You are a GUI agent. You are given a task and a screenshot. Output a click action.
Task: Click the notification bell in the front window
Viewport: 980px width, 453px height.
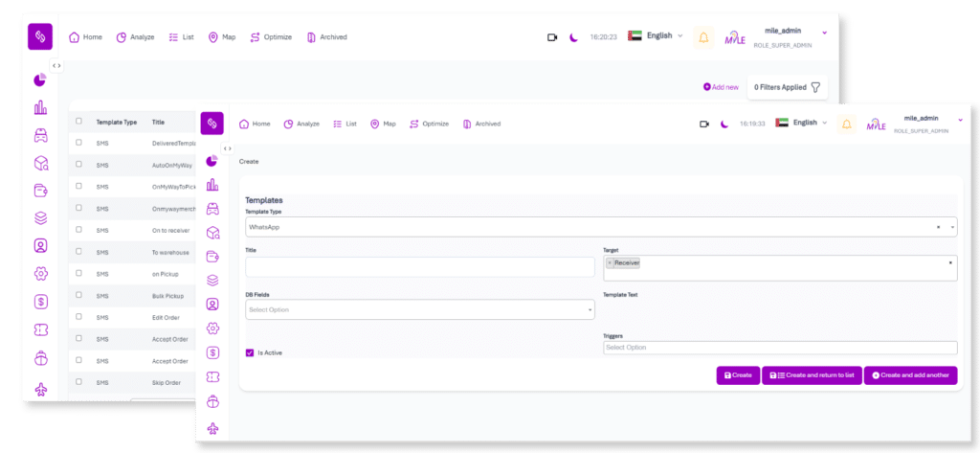coord(847,124)
